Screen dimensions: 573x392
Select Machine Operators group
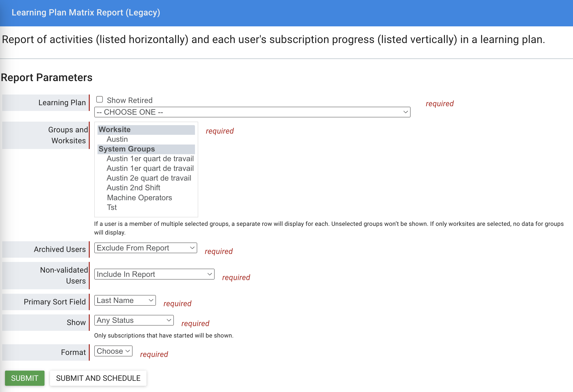point(139,198)
